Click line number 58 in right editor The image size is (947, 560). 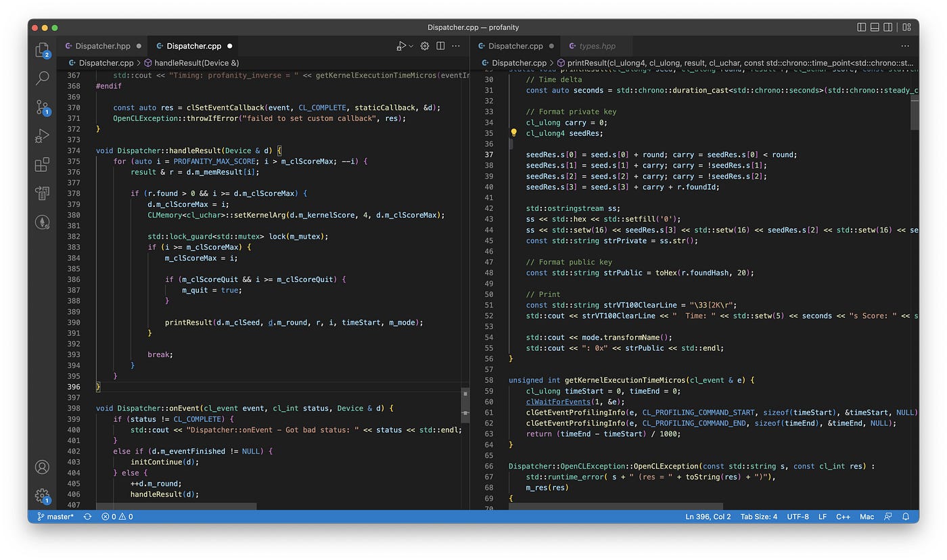(x=489, y=380)
